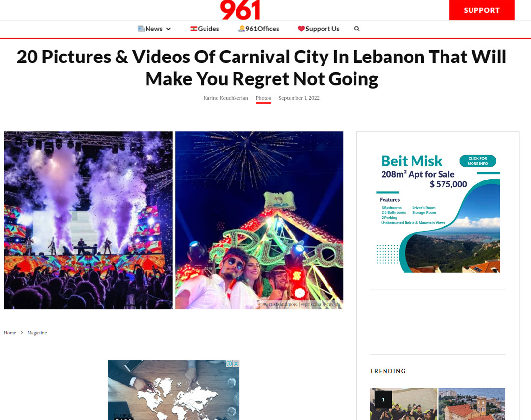Screen dimensions: 531x420
Task: Open the ad info icon
Action: tap(229, 363)
